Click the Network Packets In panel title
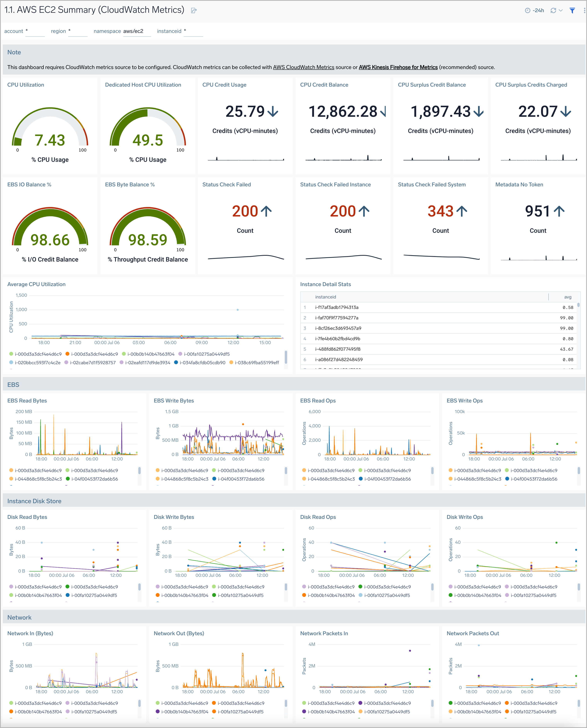The width and height of the screenshot is (587, 728). (x=324, y=633)
